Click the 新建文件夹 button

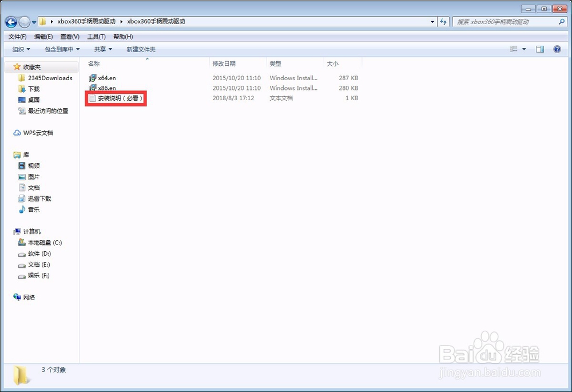(141, 49)
